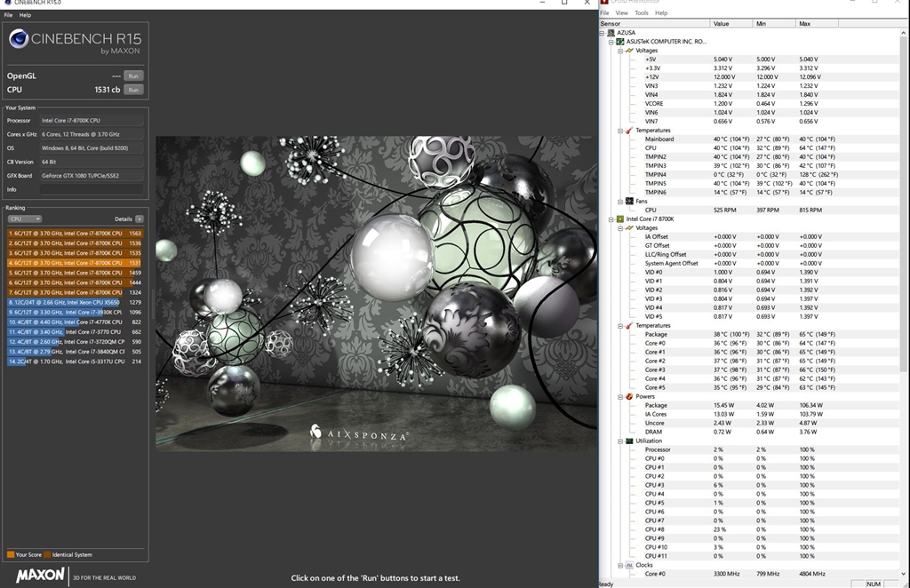The height and width of the screenshot is (588, 910).
Task: Click the ASUSTeK motherboard chip icon
Action: [619, 42]
